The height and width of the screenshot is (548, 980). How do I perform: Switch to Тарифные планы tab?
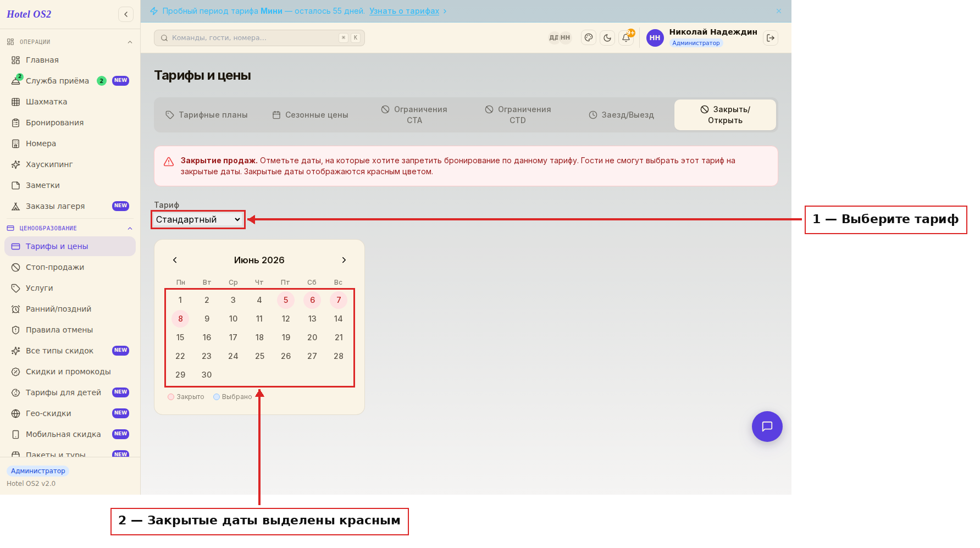pyautogui.click(x=207, y=115)
